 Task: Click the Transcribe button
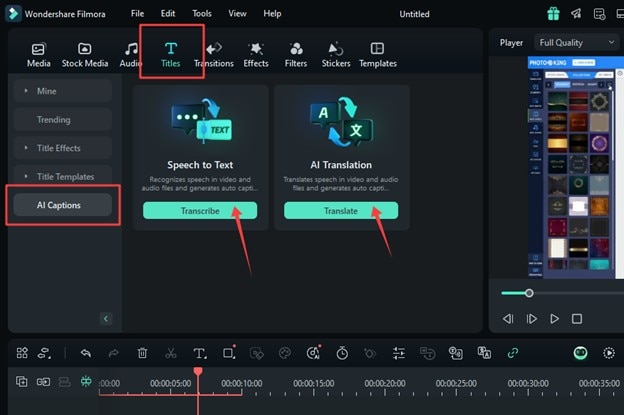coord(200,210)
